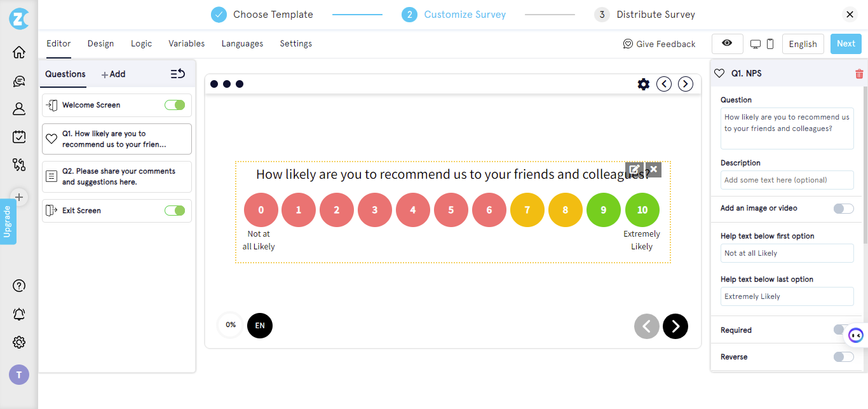Open the gear settings icon above the survey canvas
868x409 pixels.
coord(644,83)
